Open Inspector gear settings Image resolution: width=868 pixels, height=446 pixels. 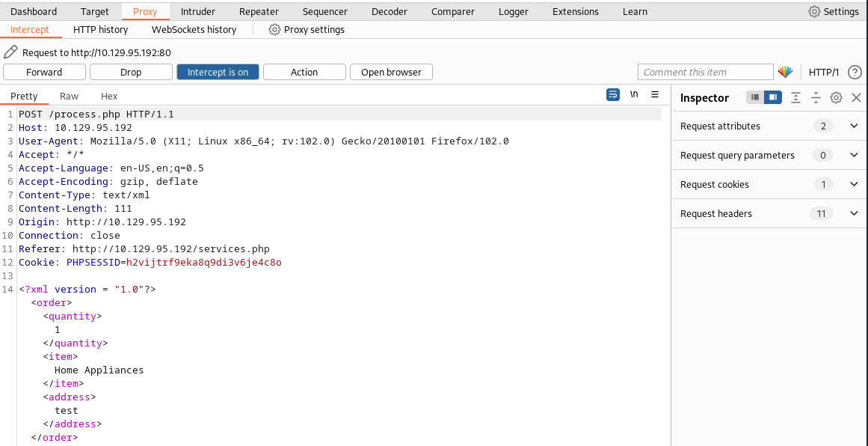(836, 98)
